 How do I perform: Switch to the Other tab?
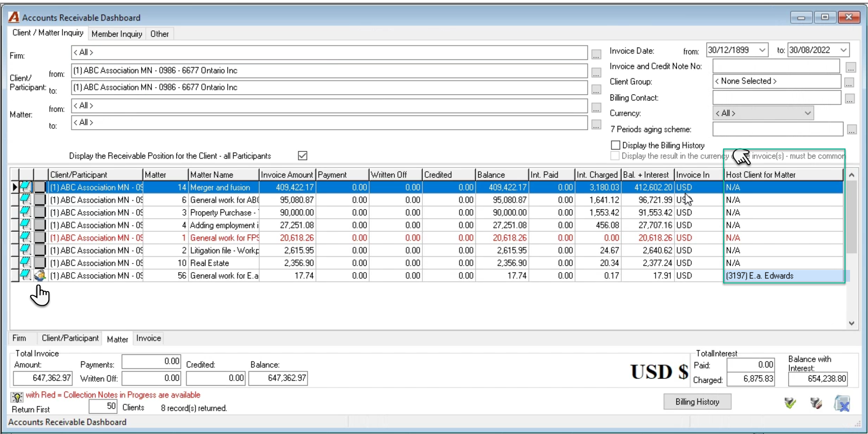click(x=159, y=34)
